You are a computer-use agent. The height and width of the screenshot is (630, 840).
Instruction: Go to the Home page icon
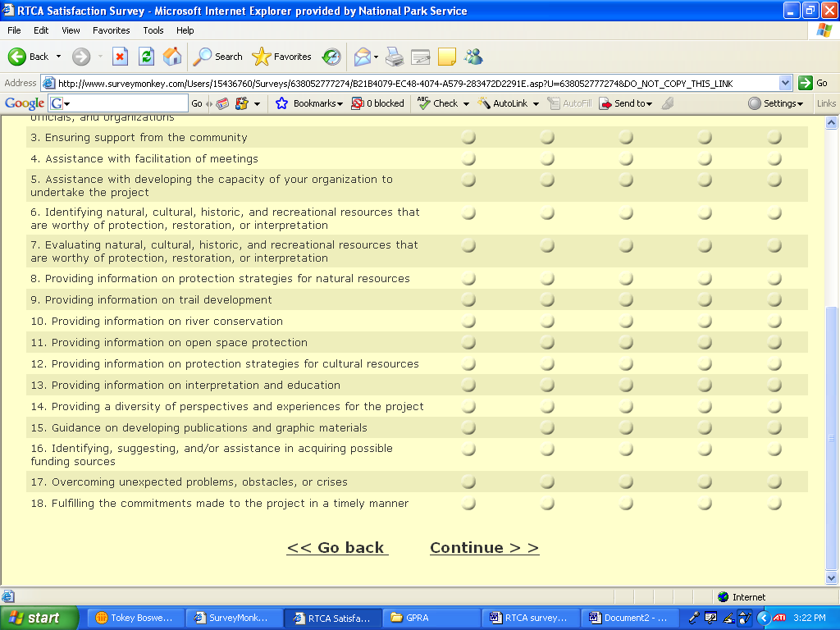[x=172, y=57]
